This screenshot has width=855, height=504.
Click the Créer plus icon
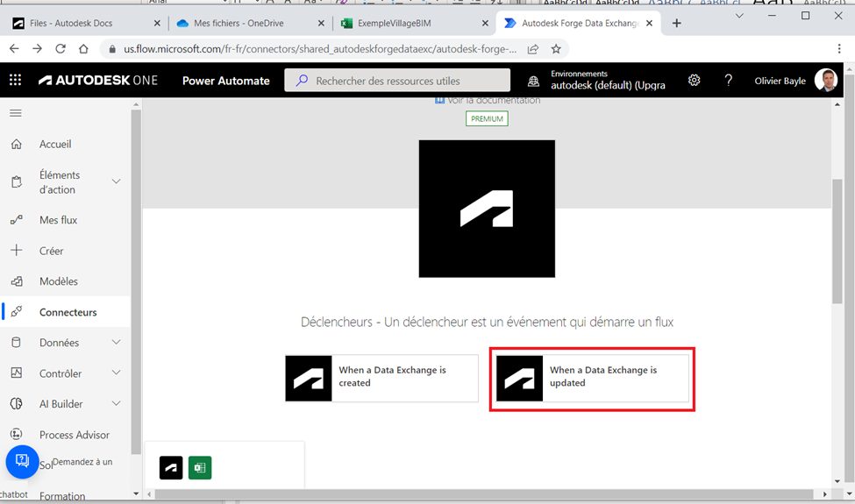click(17, 250)
